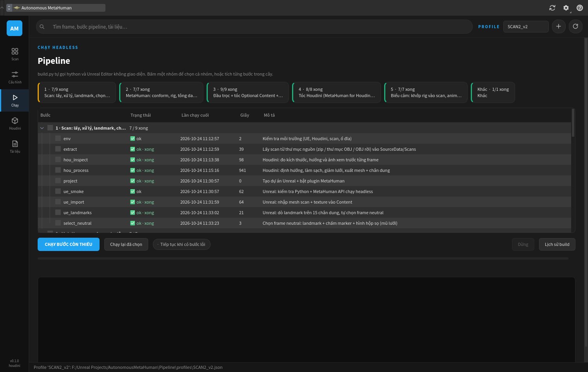This screenshot has height=372, width=588.
Task: Open the Autonomous MetaHuman window selector
Action: (x=56, y=8)
